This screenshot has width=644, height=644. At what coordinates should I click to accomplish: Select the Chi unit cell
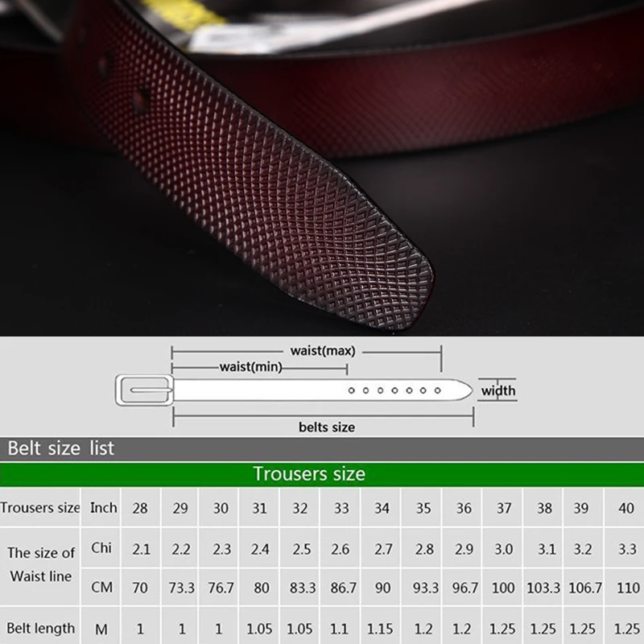[102, 548]
